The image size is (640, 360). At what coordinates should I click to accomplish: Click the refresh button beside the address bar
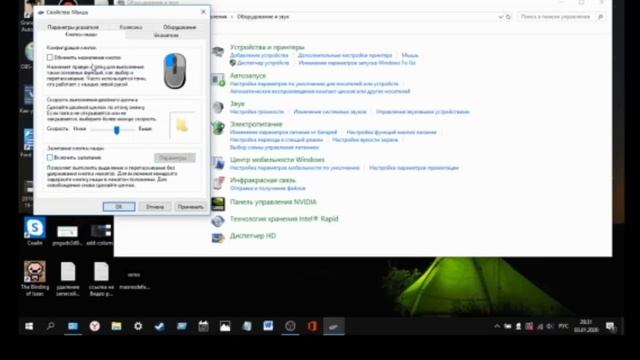click(x=508, y=17)
